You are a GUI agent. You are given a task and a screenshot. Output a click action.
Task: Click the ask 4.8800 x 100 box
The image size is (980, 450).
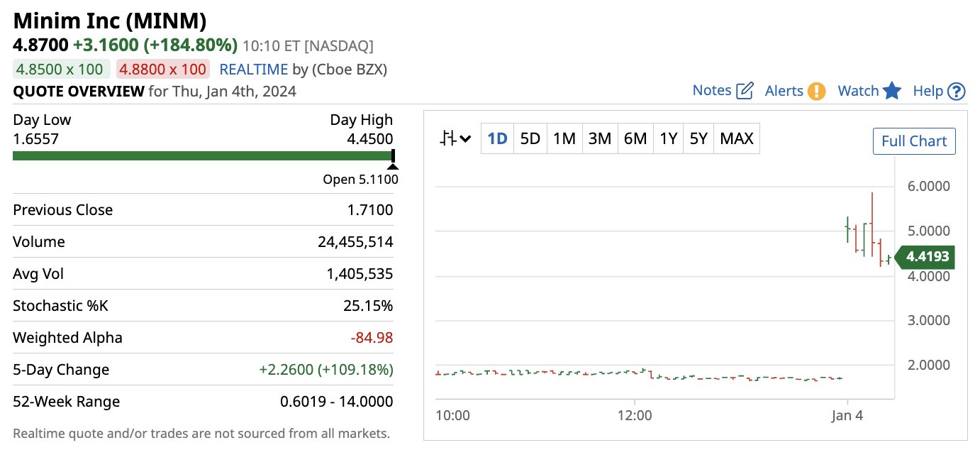(x=163, y=70)
